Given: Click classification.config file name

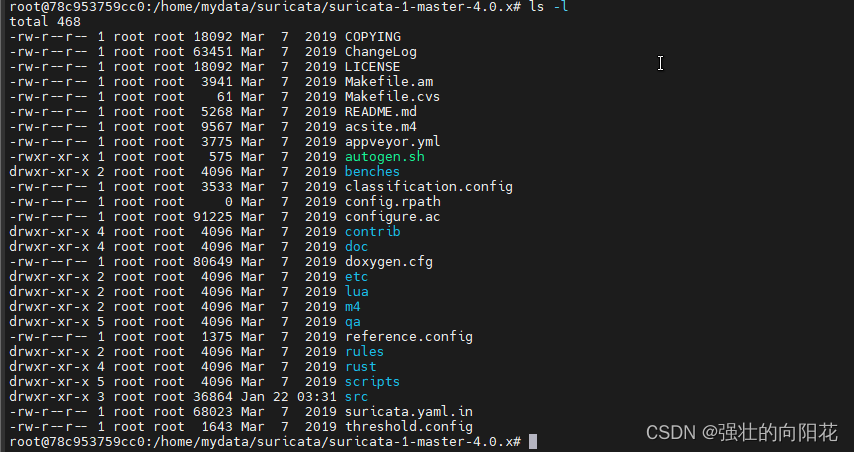Looking at the screenshot, I should pos(429,187).
